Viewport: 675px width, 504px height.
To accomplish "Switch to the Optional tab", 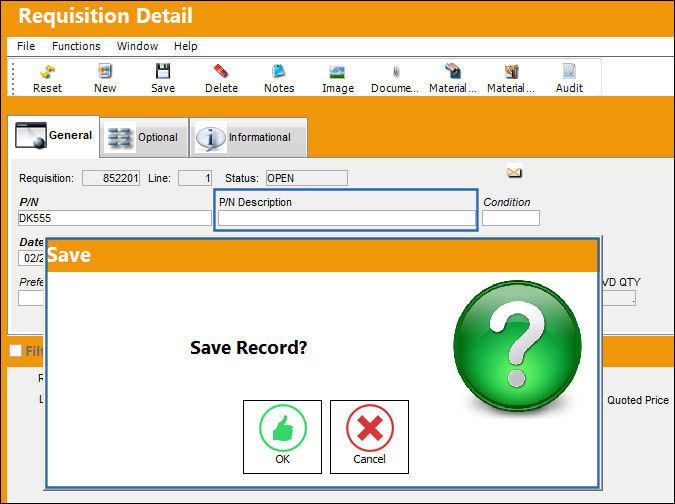I will 144,137.
